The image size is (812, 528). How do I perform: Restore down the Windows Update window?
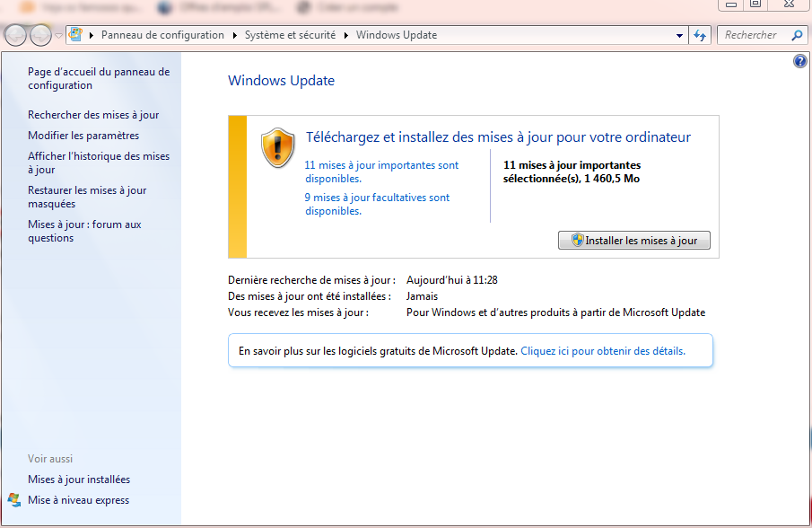point(755,4)
